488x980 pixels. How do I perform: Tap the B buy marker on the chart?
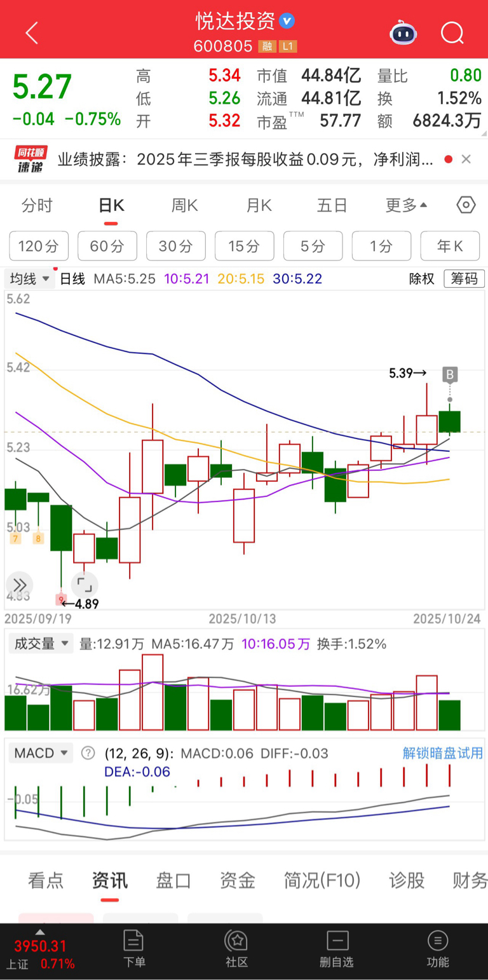[450, 374]
